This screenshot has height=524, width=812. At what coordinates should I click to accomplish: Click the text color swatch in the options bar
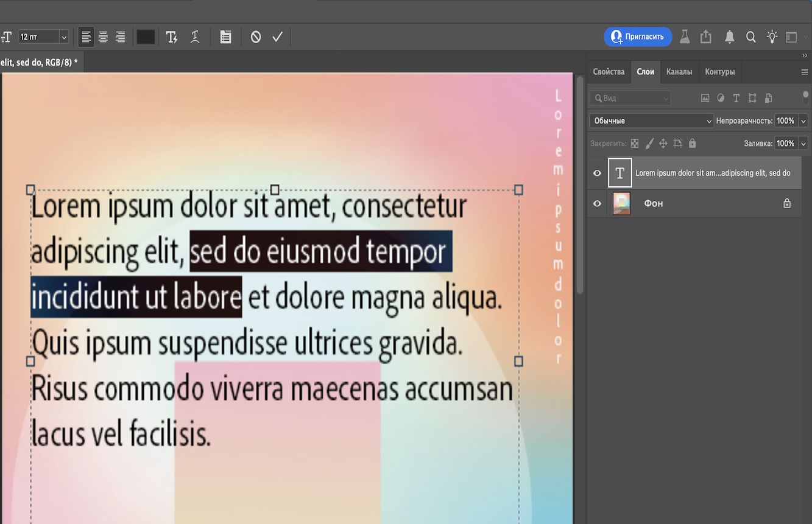tap(145, 37)
